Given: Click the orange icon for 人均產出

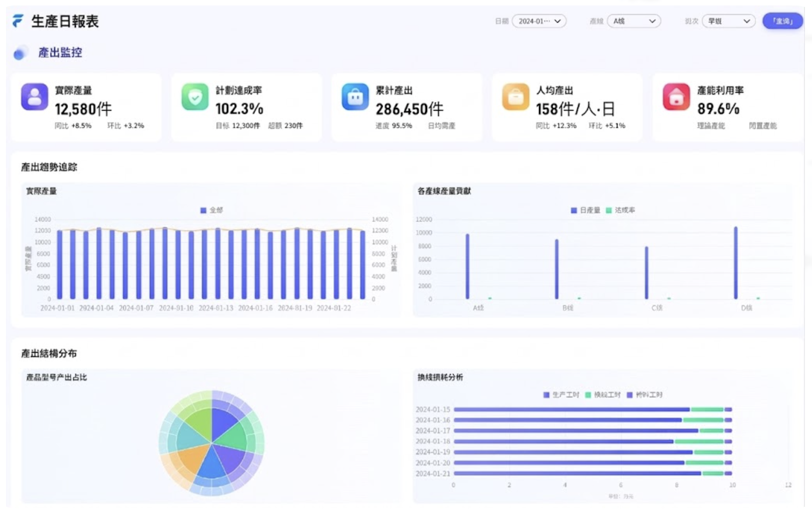Looking at the screenshot, I should point(516,97).
